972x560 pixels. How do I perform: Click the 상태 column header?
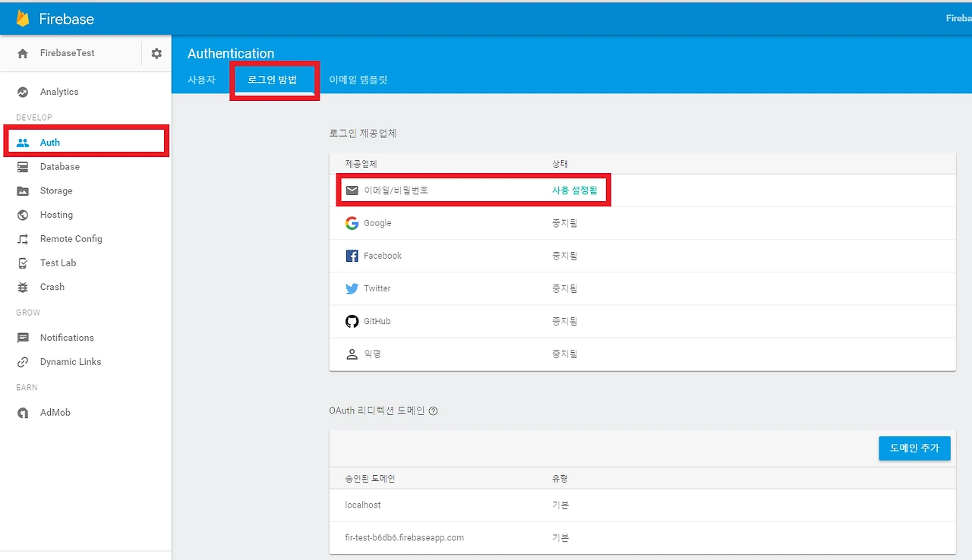point(560,164)
